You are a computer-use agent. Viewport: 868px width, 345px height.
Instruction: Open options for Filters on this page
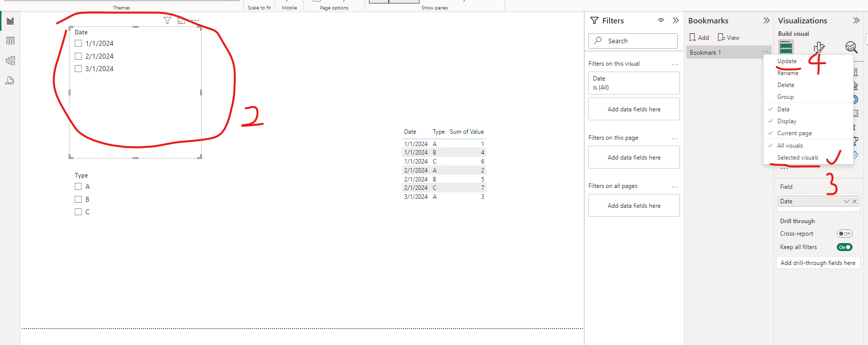(x=675, y=138)
